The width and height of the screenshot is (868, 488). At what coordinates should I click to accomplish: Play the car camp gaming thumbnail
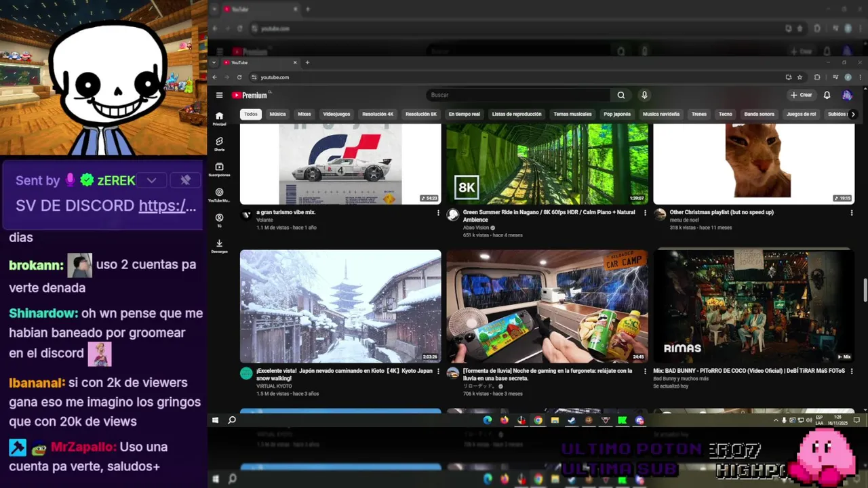click(x=547, y=306)
